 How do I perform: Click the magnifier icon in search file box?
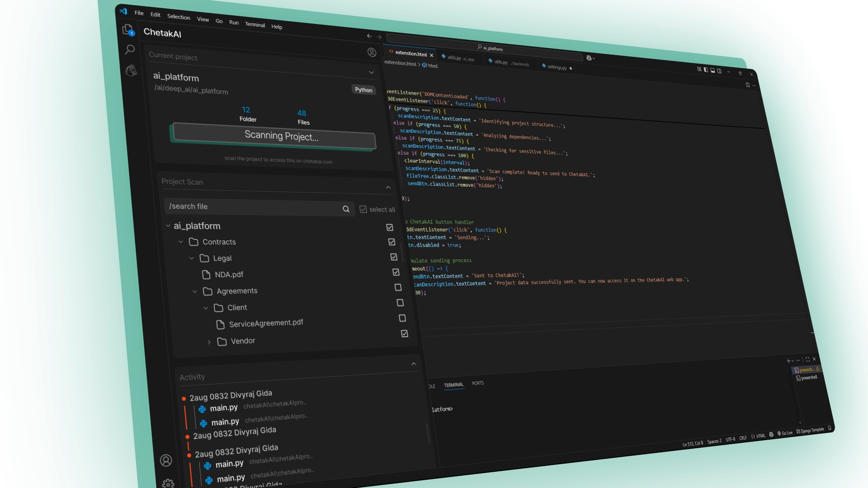346,209
